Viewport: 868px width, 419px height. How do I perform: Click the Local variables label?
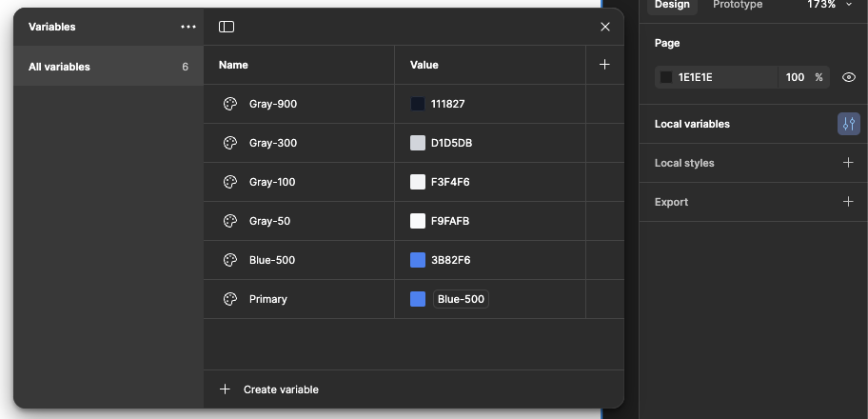pos(692,124)
